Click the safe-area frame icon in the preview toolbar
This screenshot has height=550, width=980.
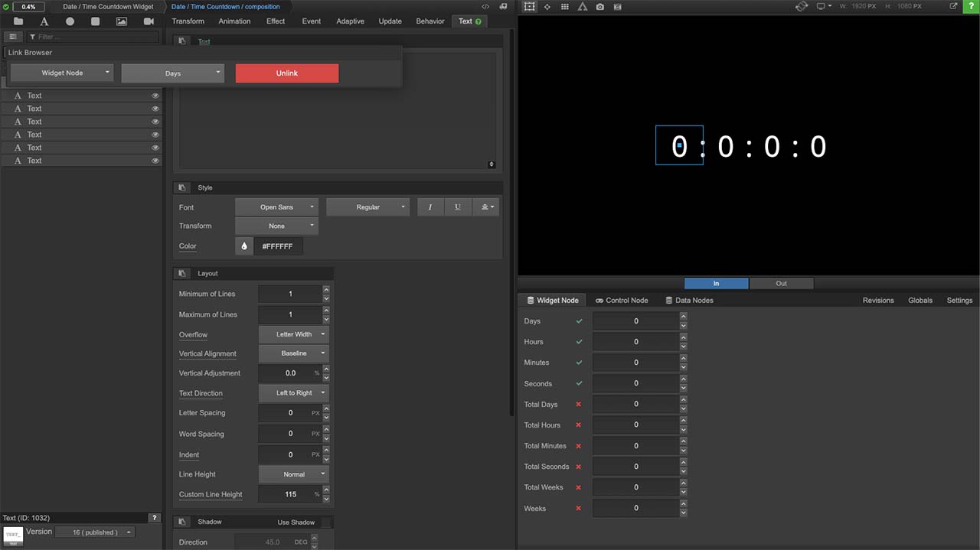click(617, 6)
